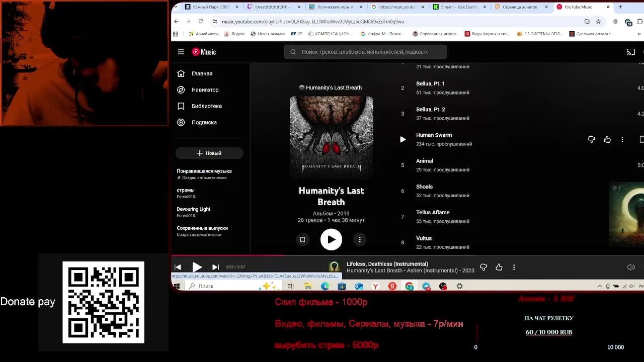Skip to next track in player bar
Viewport: 644px width, 362px height.
click(x=215, y=267)
